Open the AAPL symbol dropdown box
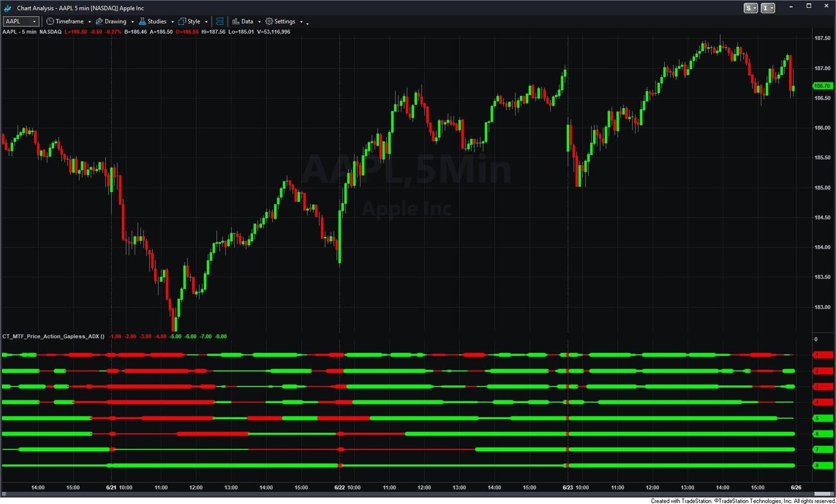Viewport: 836px width, 504px height. tap(21, 21)
